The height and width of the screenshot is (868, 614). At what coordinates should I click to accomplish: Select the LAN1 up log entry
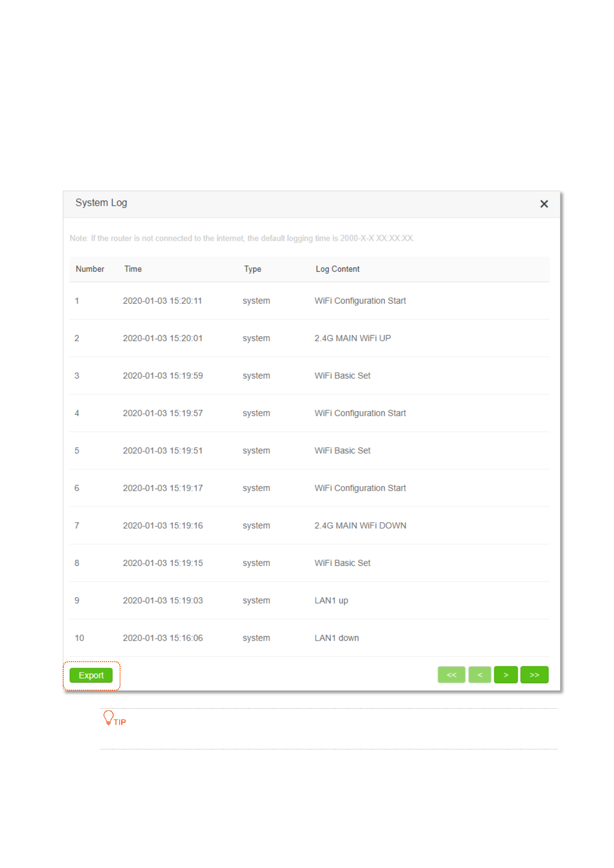click(x=331, y=600)
